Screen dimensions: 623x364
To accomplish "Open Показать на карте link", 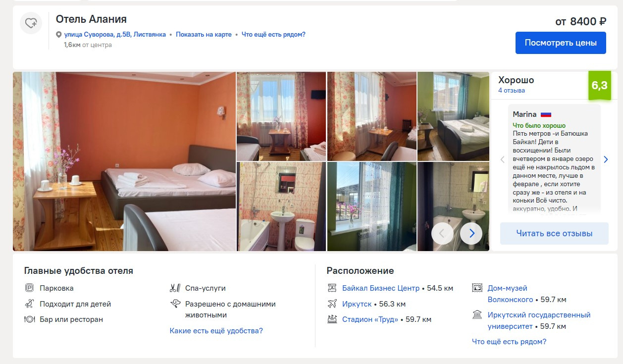I will [204, 35].
